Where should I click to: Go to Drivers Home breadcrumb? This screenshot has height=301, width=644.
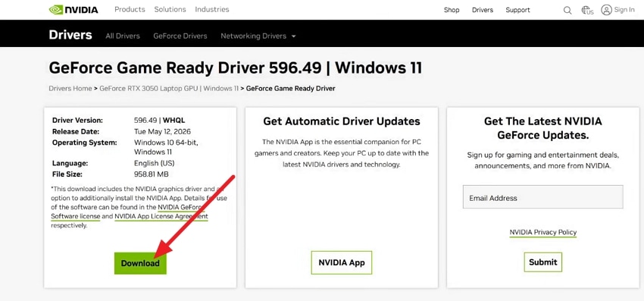point(70,89)
